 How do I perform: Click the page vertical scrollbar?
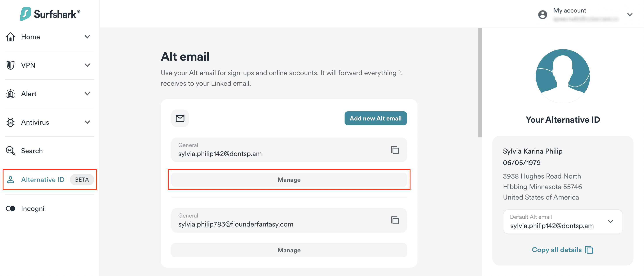(480, 83)
